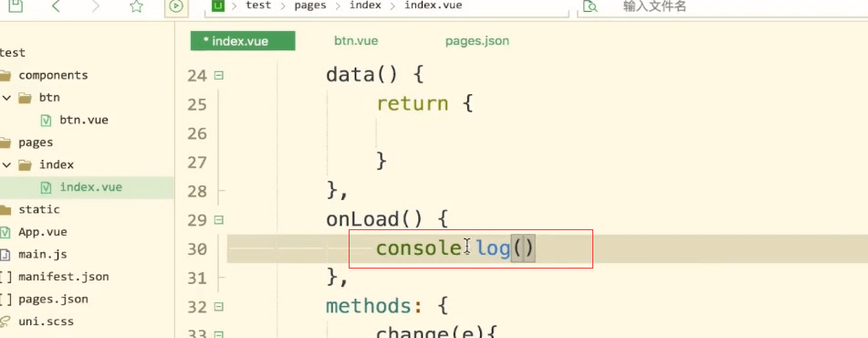Switch to the index.vue editor tab
The width and height of the screenshot is (868, 338).
pos(243,41)
